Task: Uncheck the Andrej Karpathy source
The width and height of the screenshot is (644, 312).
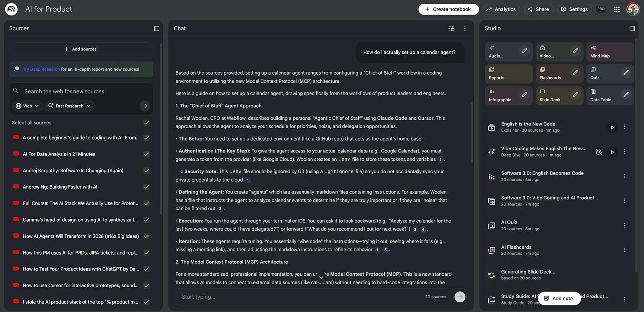Action: [x=146, y=170]
